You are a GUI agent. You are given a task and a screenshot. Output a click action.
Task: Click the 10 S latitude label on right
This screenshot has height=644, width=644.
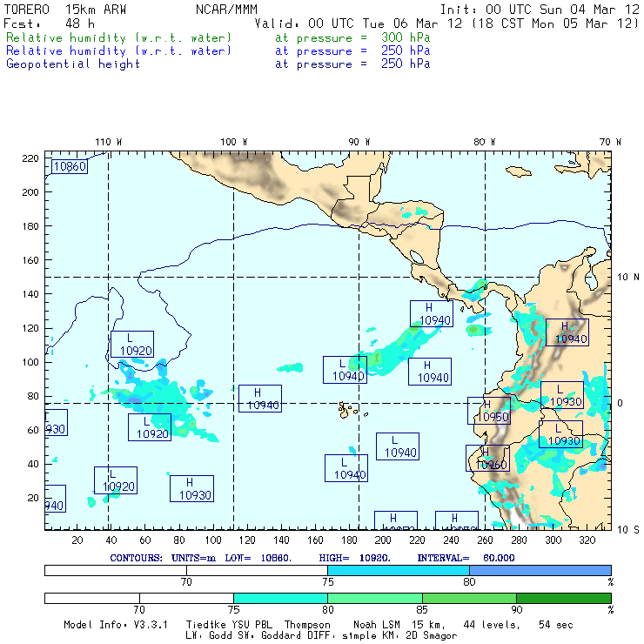(x=624, y=529)
